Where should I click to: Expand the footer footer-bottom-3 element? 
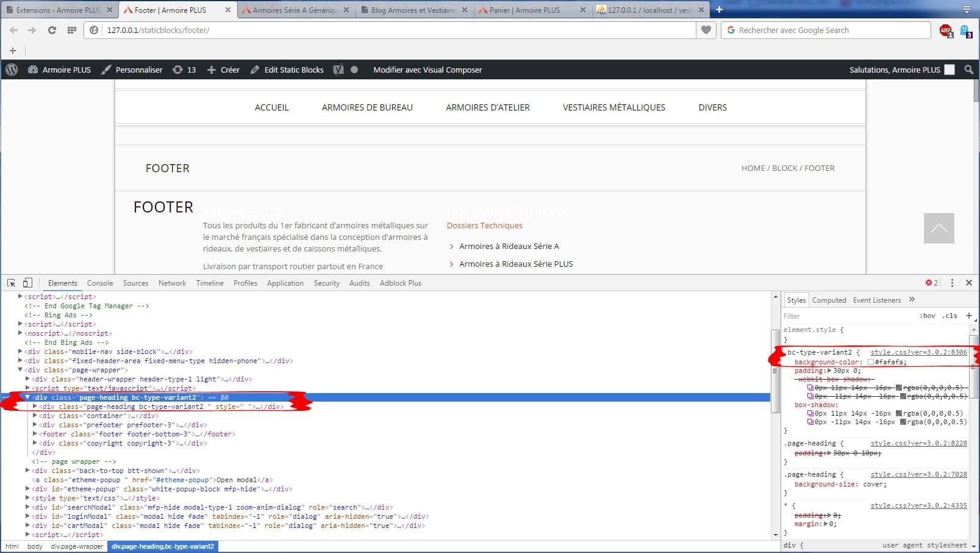35,434
